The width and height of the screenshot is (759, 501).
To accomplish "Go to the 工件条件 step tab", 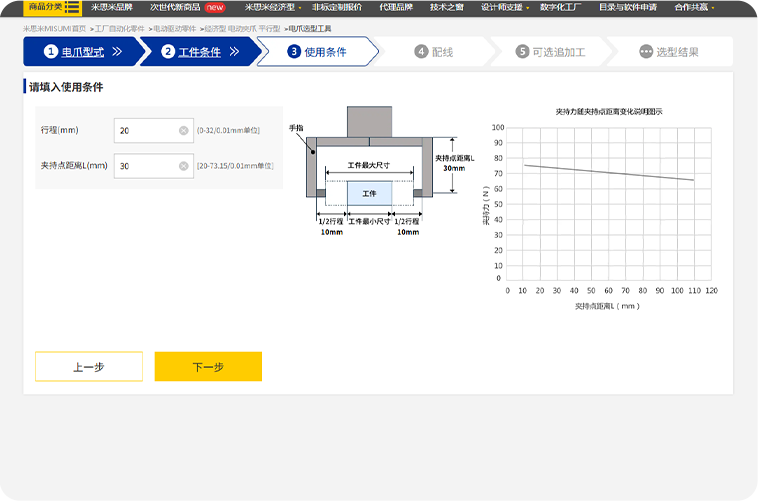I will point(199,52).
